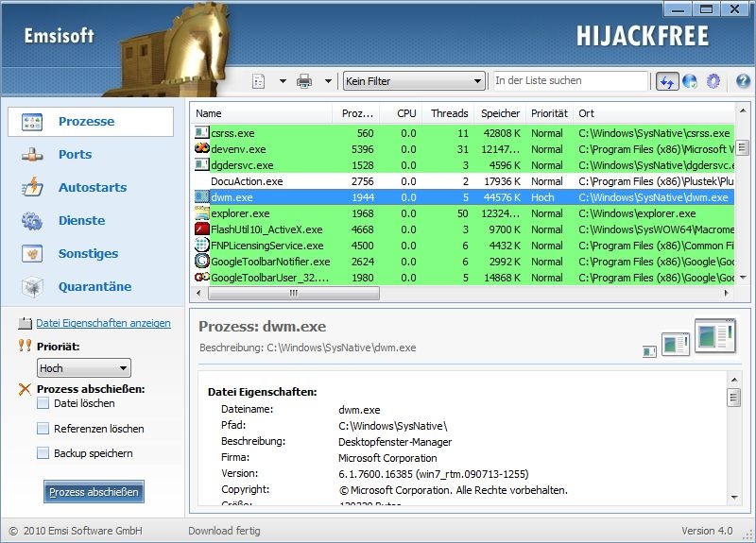Click the refresh list toolbar icon
This screenshot has height=543, width=756.
[667, 81]
